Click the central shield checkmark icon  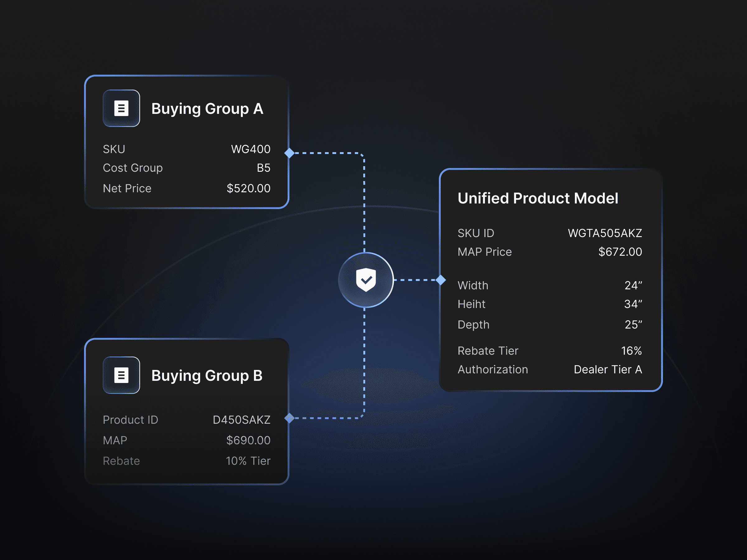click(366, 280)
